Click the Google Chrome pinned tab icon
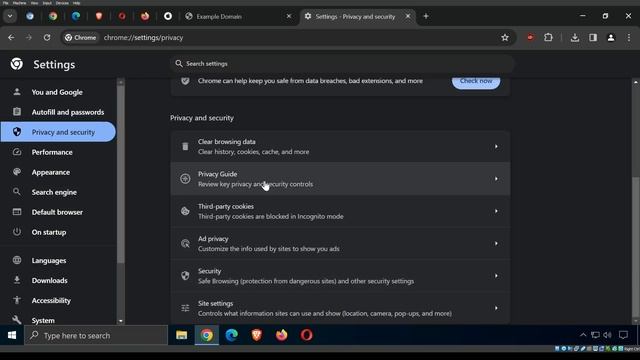The image size is (640, 360). [53, 16]
